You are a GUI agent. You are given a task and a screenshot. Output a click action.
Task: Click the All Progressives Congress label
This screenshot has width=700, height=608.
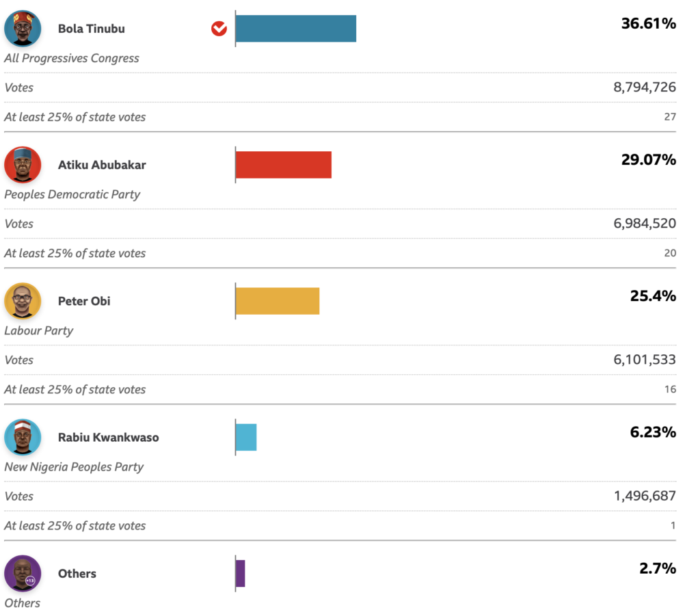point(72,58)
